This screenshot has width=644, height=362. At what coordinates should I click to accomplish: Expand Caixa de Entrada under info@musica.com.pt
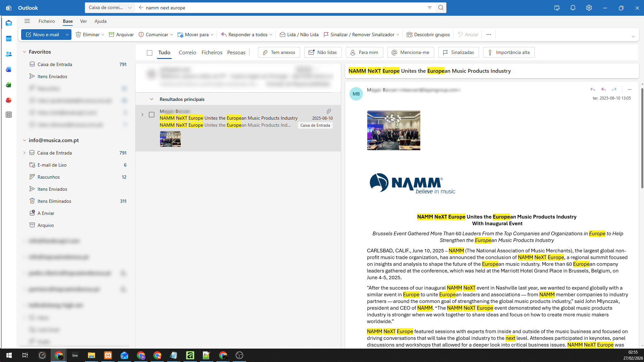coord(24,153)
